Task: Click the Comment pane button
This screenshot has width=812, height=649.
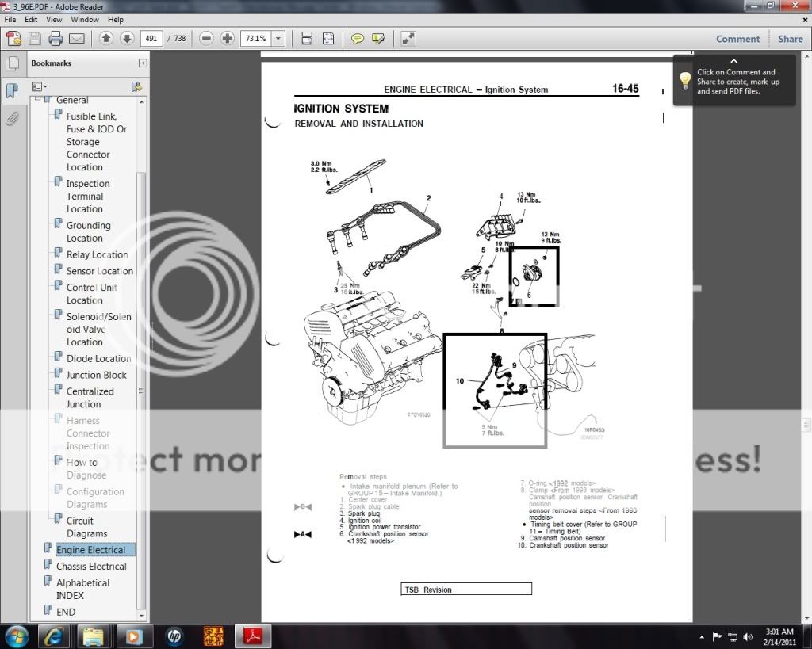Action: point(737,39)
